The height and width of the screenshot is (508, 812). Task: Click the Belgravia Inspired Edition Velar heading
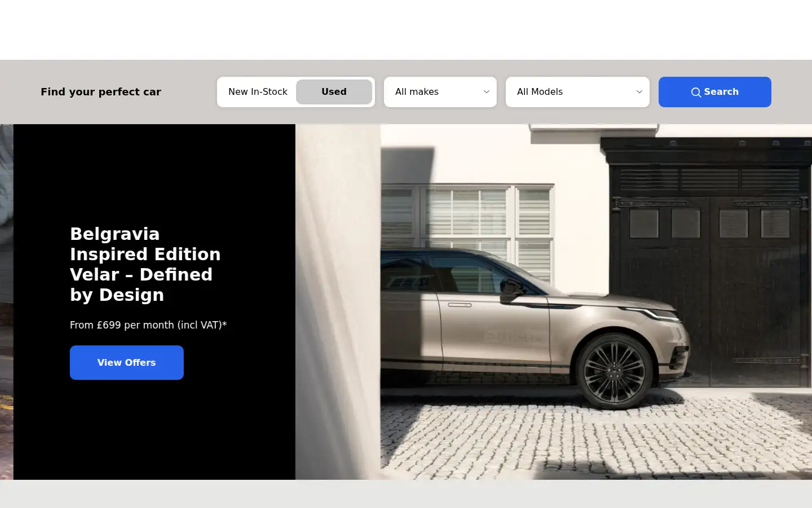coord(145,264)
